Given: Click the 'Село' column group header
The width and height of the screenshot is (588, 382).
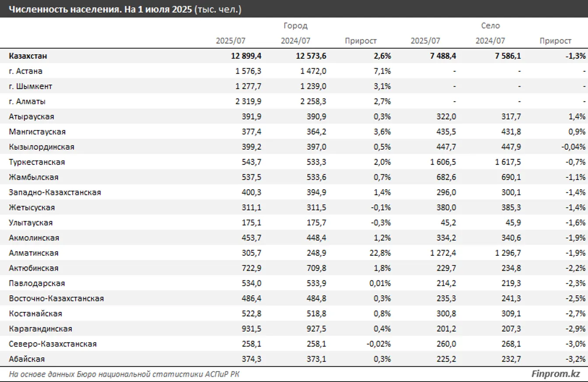Looking at the screenshot, I should tap(490, 26).
